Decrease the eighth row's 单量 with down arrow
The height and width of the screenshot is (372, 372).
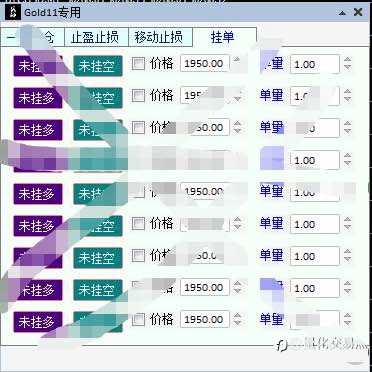348,291
